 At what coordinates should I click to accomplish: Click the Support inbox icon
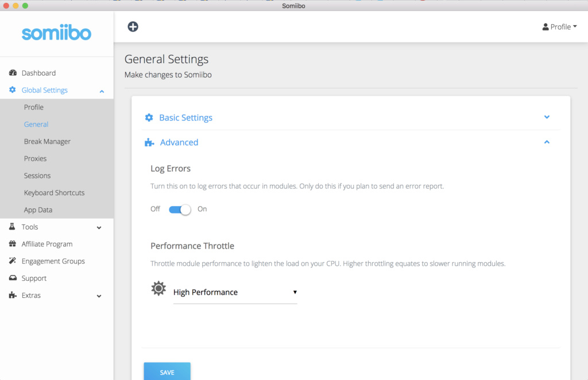point(13,278)
